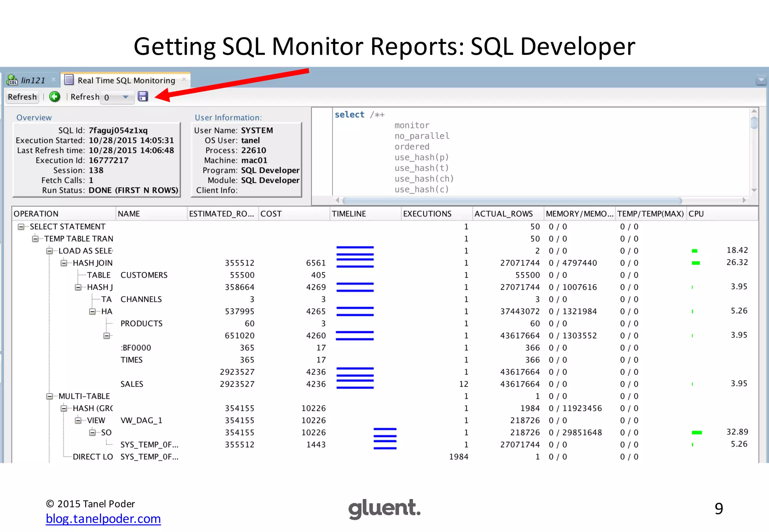This screenshot has height=532, width=769.
Task: Click the green CPU bar in SO row
Action: [697, 433]
